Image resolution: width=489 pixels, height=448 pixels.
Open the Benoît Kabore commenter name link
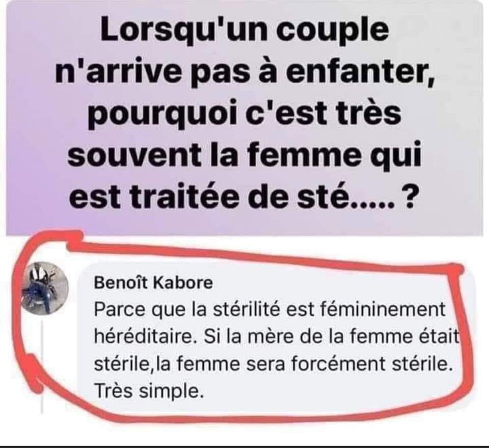[153, 283]
